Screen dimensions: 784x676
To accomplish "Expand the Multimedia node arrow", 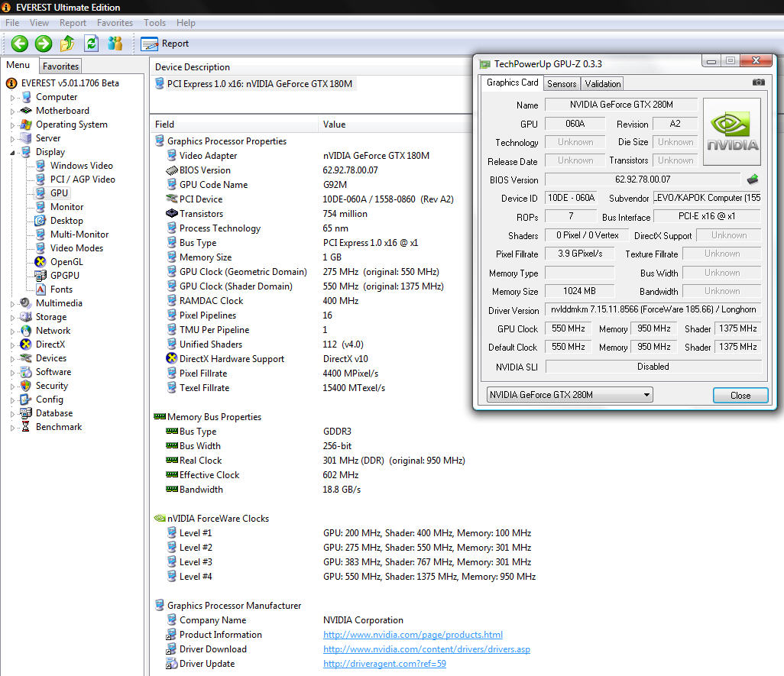I will pos(12,303).
